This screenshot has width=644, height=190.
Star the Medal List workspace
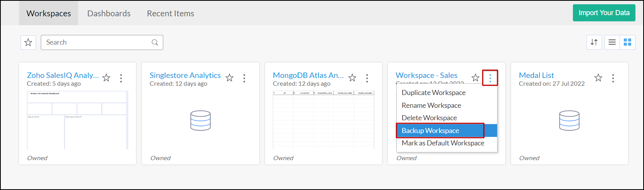point(598,78)
